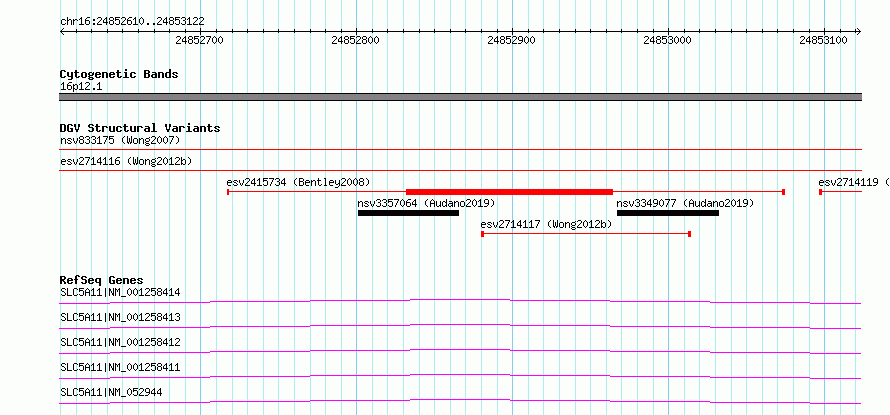Select the Cytogenetic Bands track title
The image size is (890, 415).
click(119, 74)
